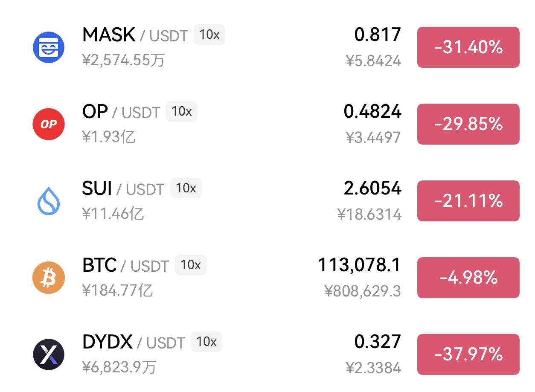Tap the red OP coin icon
The height and width of the screenshot is (392, 535).
pyautogui.click(x=49, y=124)
